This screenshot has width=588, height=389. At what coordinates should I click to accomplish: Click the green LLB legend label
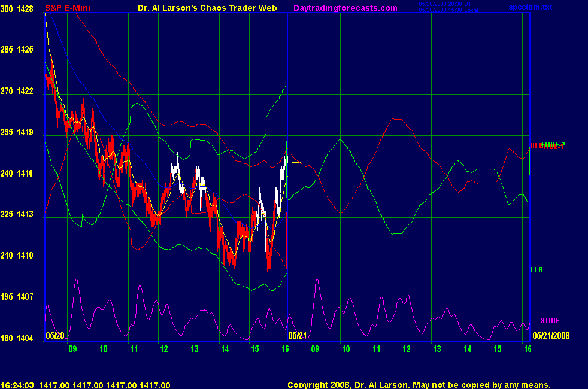coord(536,270)
